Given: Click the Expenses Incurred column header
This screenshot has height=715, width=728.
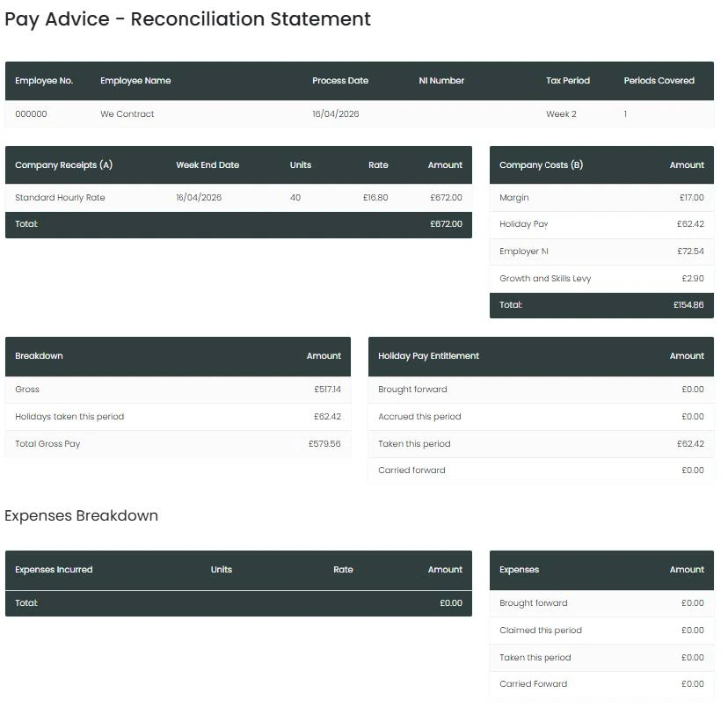Looking at the screenshot, I should 54,570.
